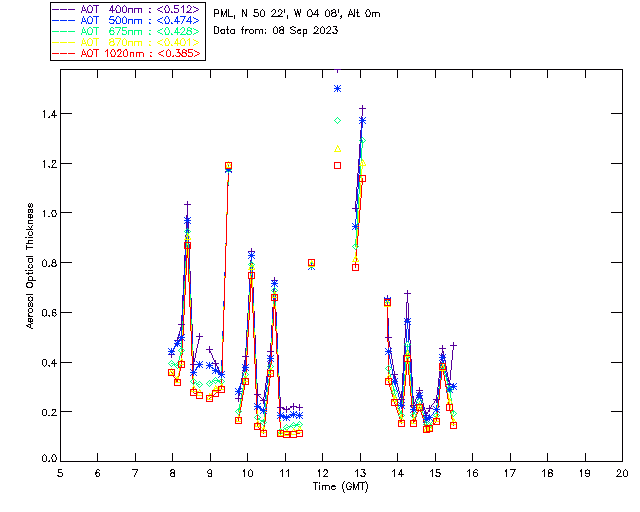
Task: Click the x-axis tick label 12
Action: (x=322, y=472)
